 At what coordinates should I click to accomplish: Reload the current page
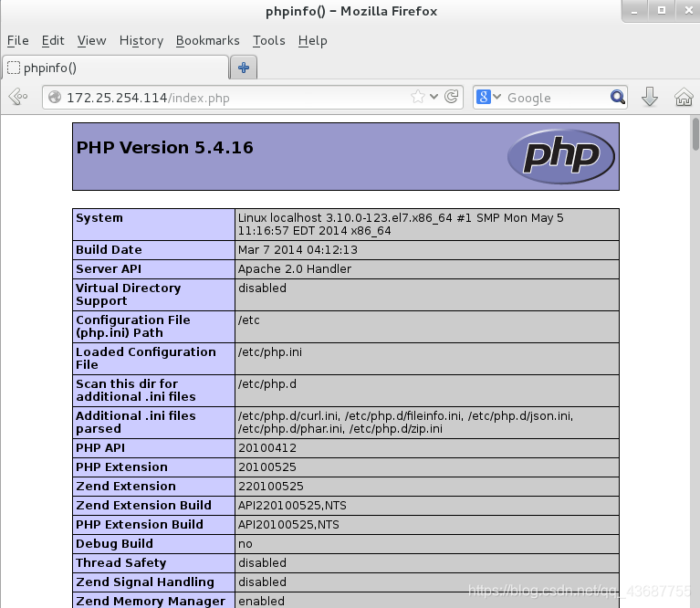(452, 97)
